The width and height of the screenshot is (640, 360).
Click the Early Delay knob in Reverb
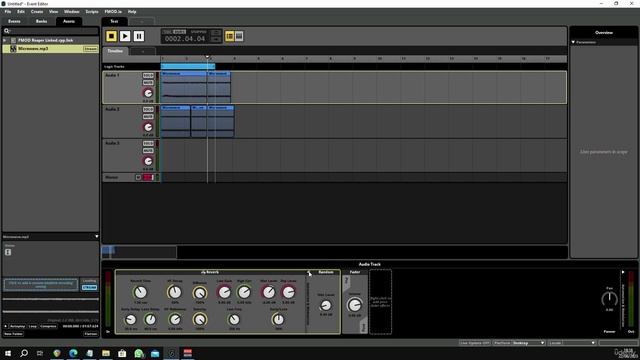pyautogui.click(x=131, y=320)
